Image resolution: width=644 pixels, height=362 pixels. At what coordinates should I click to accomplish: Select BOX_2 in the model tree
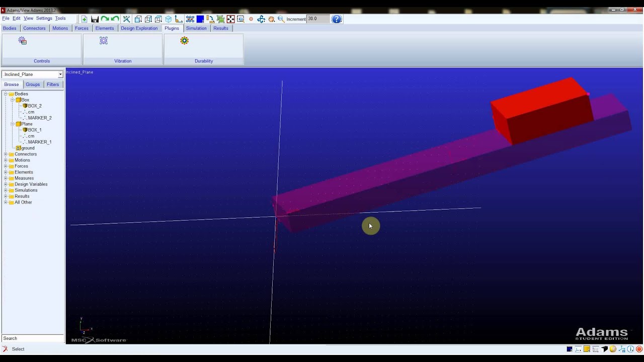35,106
